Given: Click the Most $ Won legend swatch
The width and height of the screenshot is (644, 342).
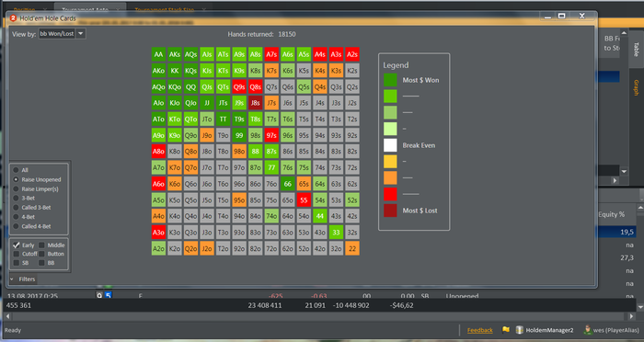Looking at the screenshot, I should click(390, 80).
